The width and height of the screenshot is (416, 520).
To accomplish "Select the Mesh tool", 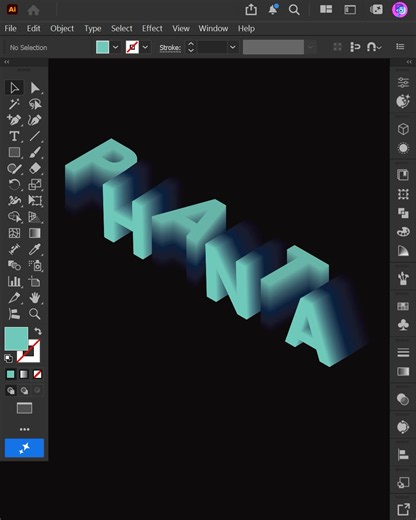I will click(x=14, y=233).
